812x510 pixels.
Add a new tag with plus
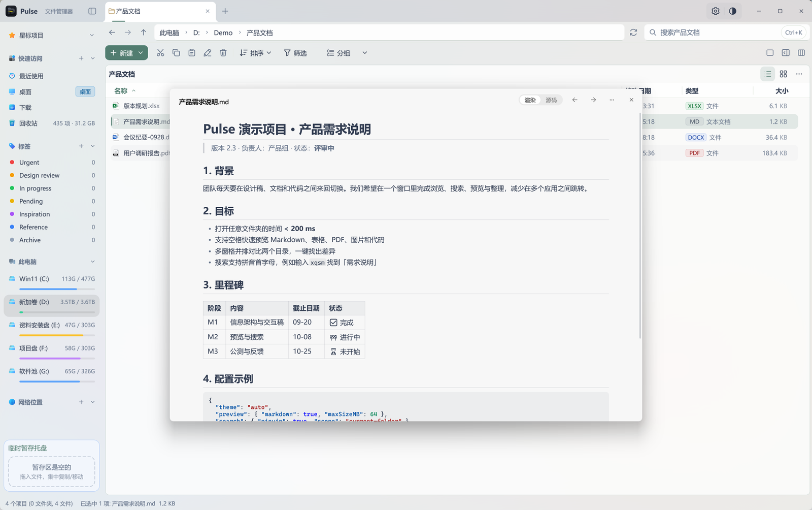81,146
